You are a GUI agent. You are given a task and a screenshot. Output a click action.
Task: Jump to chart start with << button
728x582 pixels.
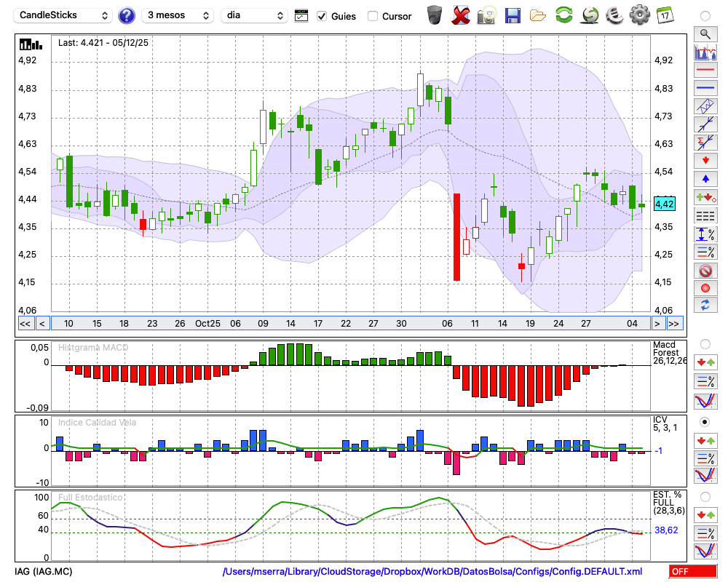[25, 324]
